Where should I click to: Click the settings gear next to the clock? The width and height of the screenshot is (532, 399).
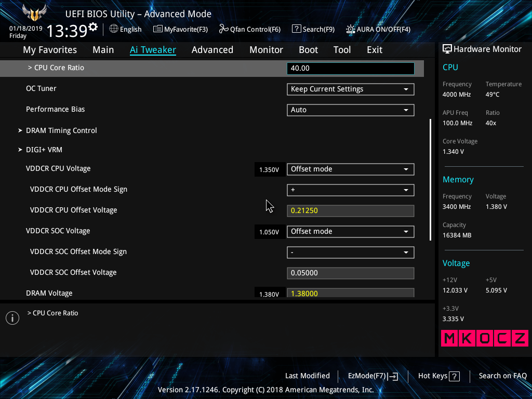pyautogui.click(x=93, y=27)
